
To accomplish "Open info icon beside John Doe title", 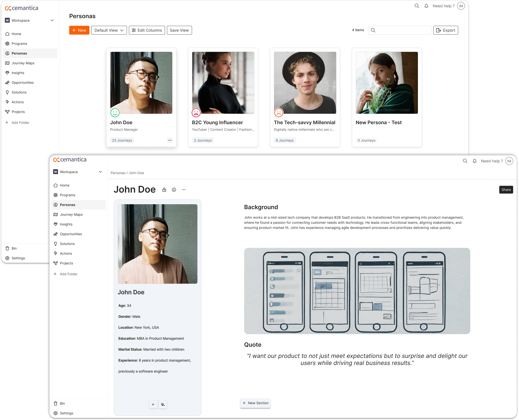I will point(174,190).
